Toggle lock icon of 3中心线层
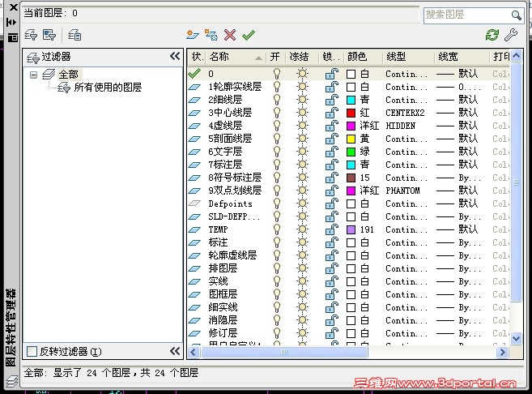532x394 pixels. [332, 113]
